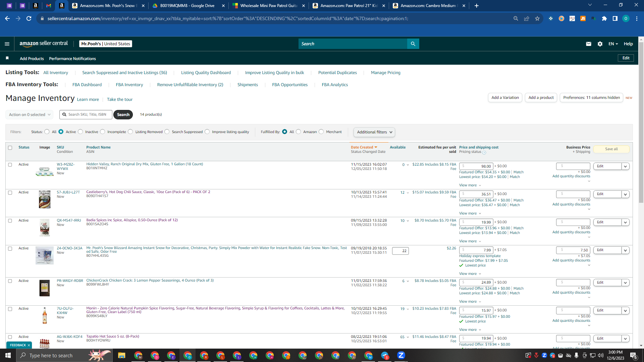This screenshot has height=362, width=644.
Task: Expand the Additional filters dropdown
Action: 374,132
